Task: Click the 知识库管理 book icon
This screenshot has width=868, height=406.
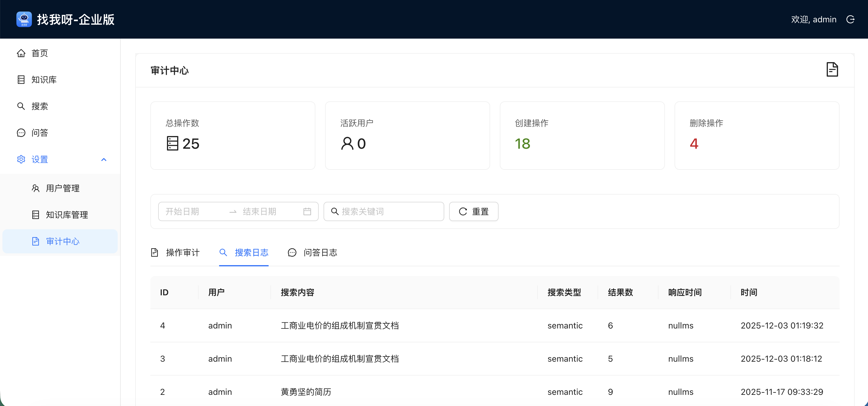Action: coord(36,215)
